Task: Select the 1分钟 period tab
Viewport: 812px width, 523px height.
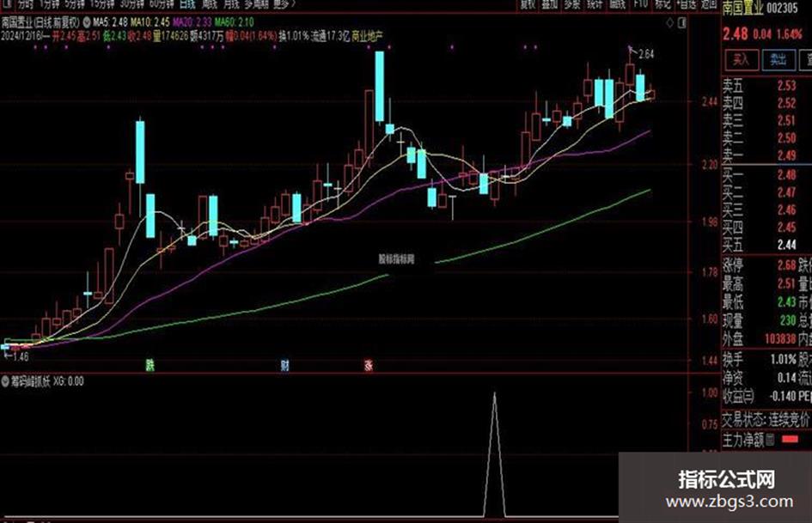Action: pos(49,3)
